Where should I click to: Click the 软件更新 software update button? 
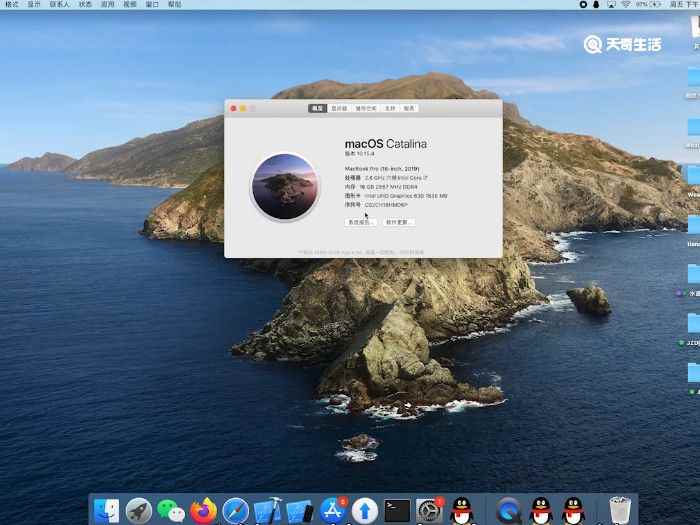[398, 222]
